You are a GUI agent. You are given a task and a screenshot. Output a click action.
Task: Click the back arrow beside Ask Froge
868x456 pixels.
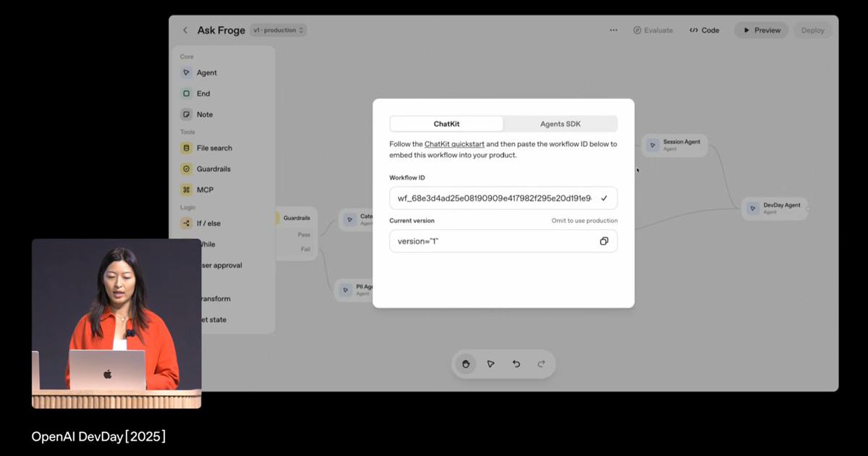(185, 30)
